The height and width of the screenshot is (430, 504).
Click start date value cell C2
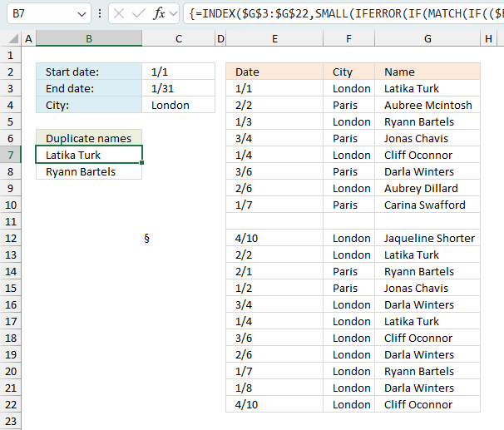coord(179,72)
